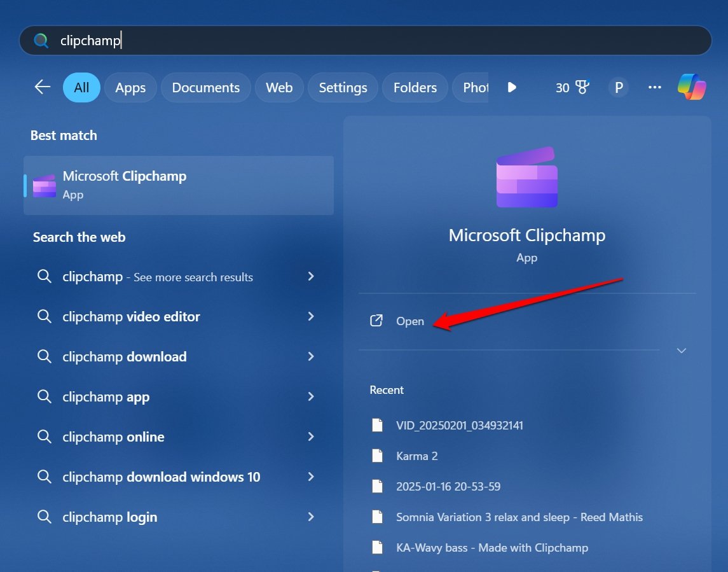Image resolution: width=728 pixels, height=572 pixels.
Task: Search web for clipchamp download
Action: [x=179, y=356]
